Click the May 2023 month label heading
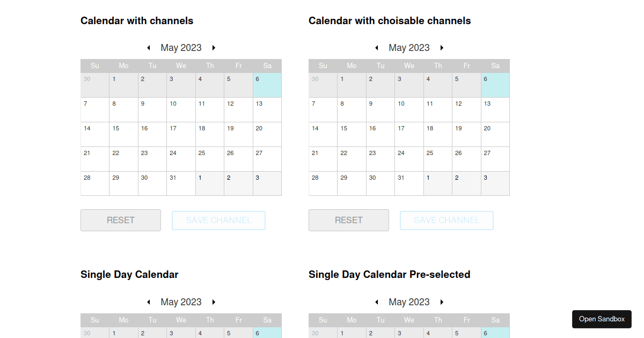Viewport: 644px width, 338px height. tap(181, 47)
